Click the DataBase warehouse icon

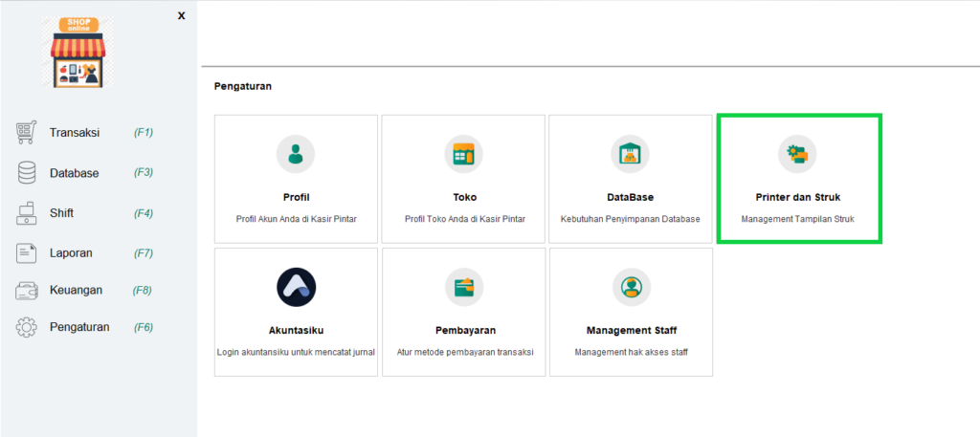(x=630, y=153)
